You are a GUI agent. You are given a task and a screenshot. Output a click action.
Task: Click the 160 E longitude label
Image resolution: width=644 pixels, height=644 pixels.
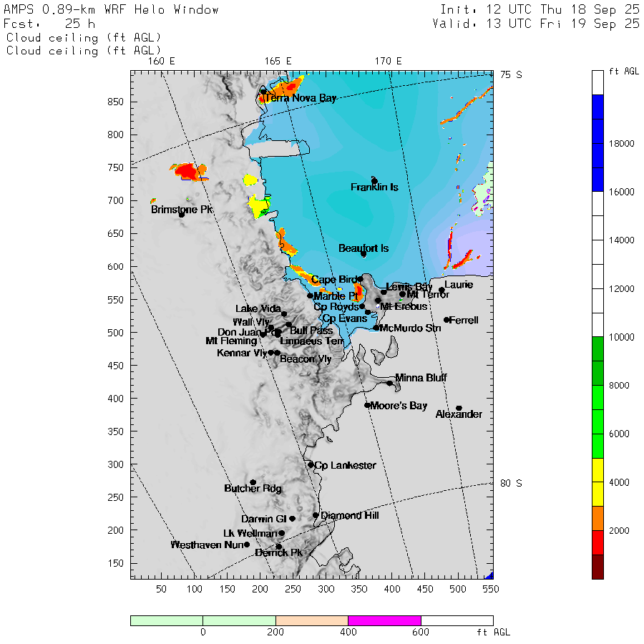tap(162, 62)
